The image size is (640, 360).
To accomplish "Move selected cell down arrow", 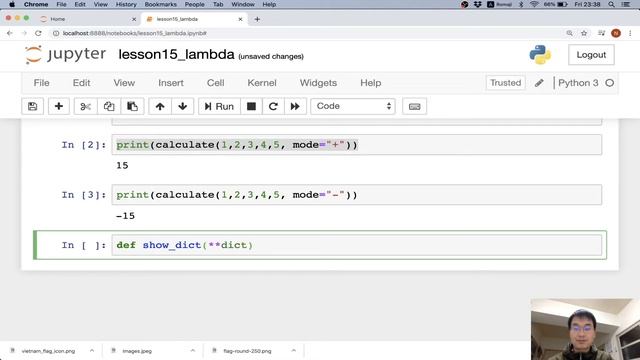I will (x=182, y=107).
